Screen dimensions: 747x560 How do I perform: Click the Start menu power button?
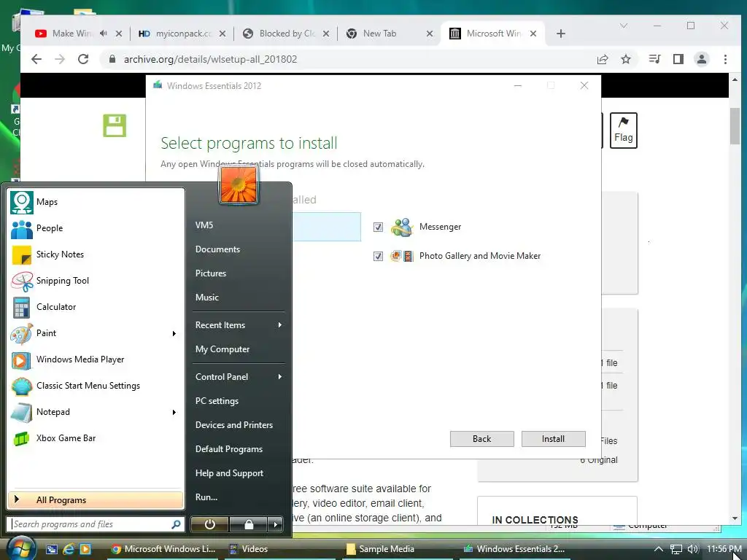click(x=209, y=524)
